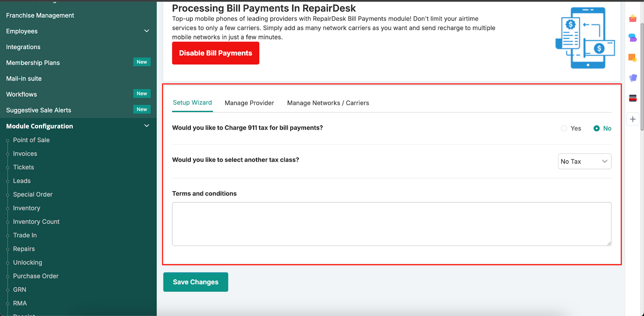Viewport: 644px width, 316px height.
Task: Open Integrations in the sidebar
Action: point(23,47)
